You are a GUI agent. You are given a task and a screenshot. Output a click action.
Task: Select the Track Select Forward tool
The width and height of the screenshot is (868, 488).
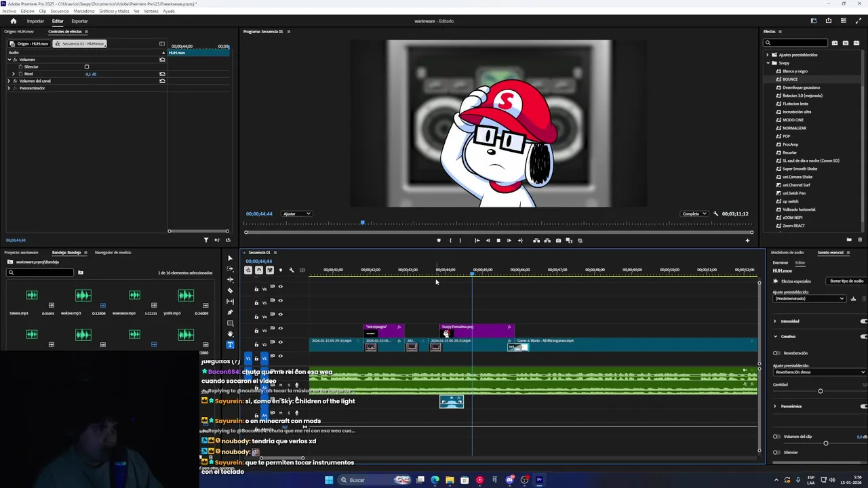click(x=230, y=269)
